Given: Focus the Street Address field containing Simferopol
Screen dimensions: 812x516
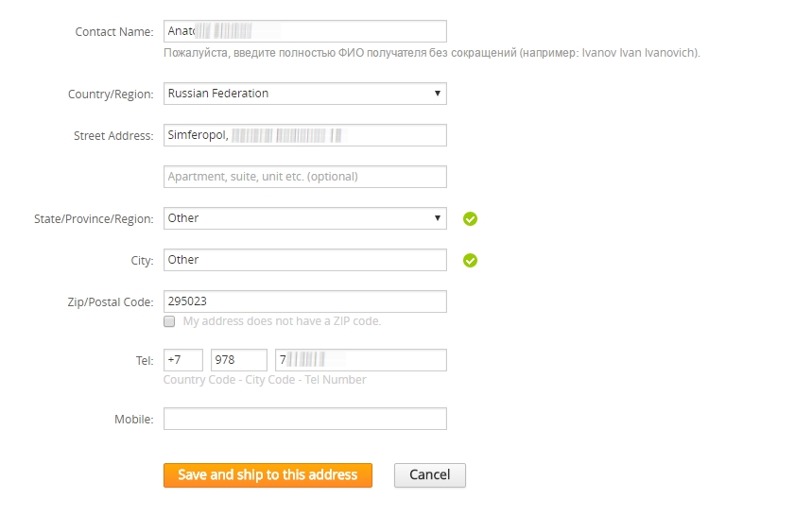Looking at the screenshot, I should [x=304, y=135].
